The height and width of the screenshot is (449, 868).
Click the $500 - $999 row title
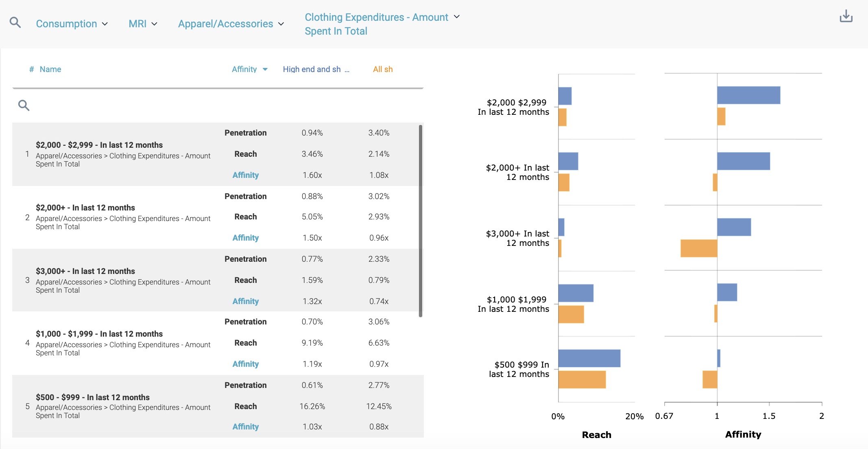click(x=93, y=397)
